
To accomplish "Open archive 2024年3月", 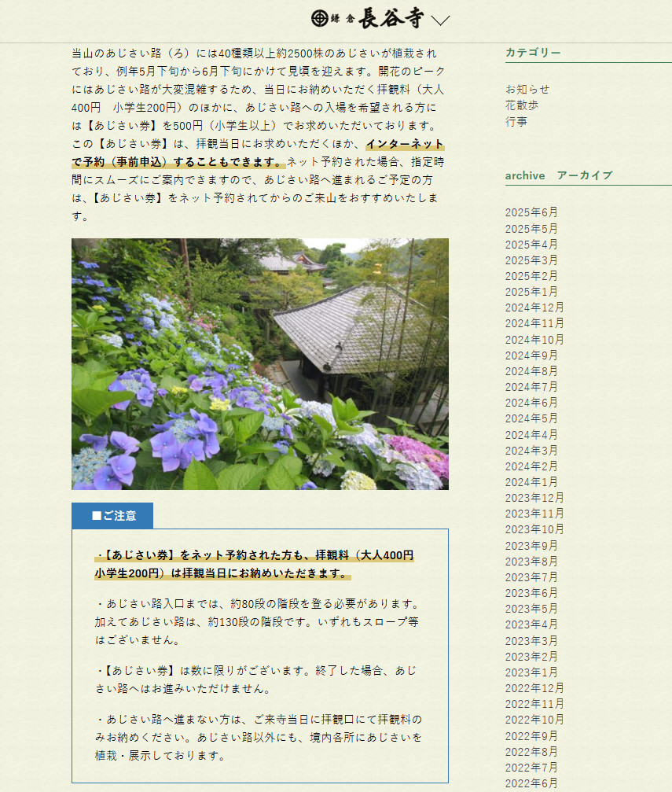I will pyautogui.click(x=531, y=450).
